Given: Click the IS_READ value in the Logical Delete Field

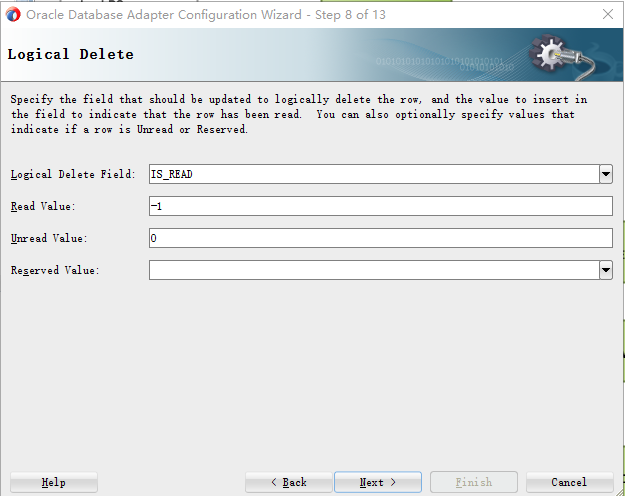Looking at the screenshot, I should tap(172, 174).
